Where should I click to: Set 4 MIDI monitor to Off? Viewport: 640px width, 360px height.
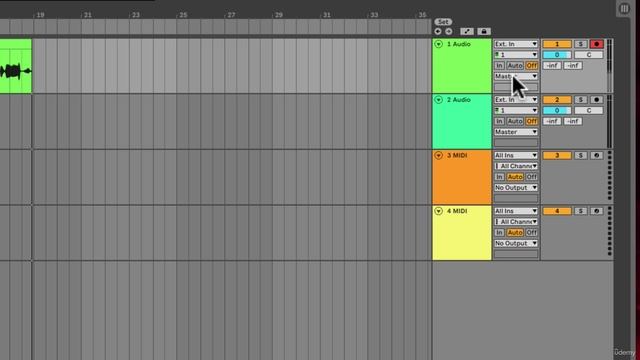coord(531,233)
